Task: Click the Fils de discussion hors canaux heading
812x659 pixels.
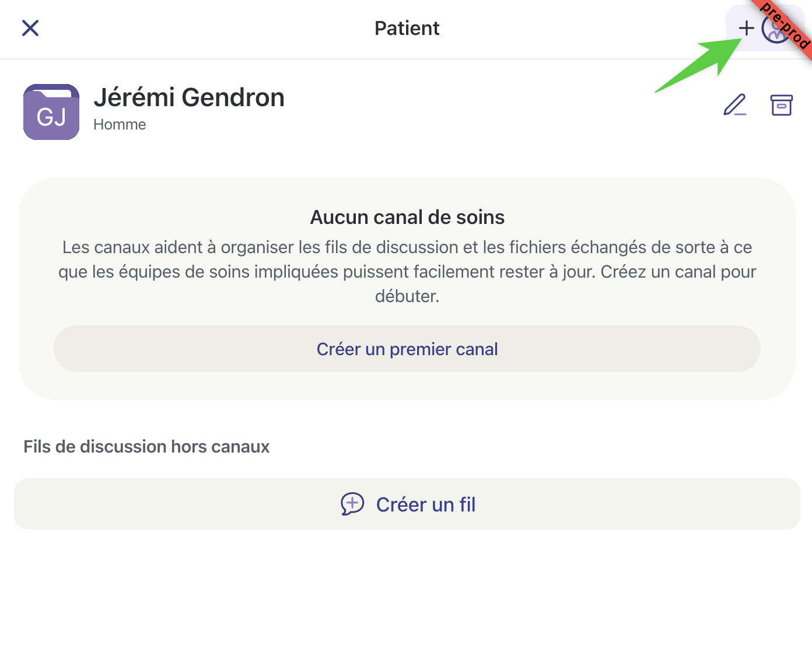Action: click(146, 447)
